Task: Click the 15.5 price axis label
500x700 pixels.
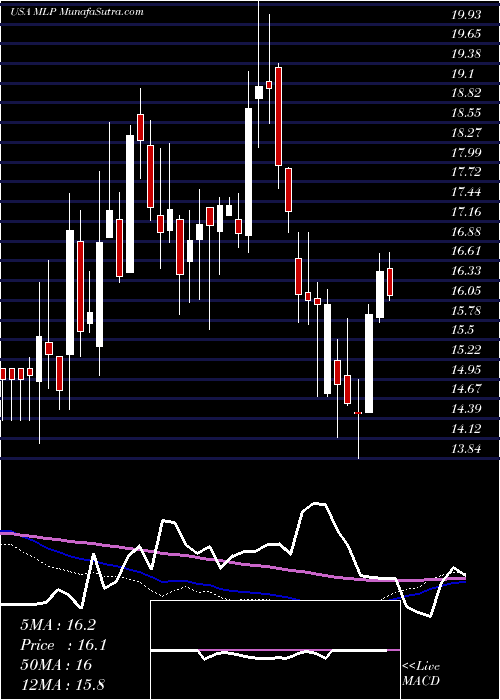Action: (x=463, y=330)
